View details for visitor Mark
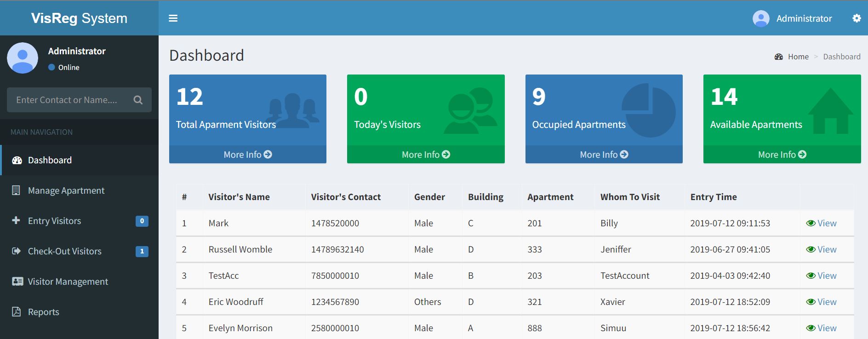Viewport: 868px width, 339px height. click(x=822, y=223)
